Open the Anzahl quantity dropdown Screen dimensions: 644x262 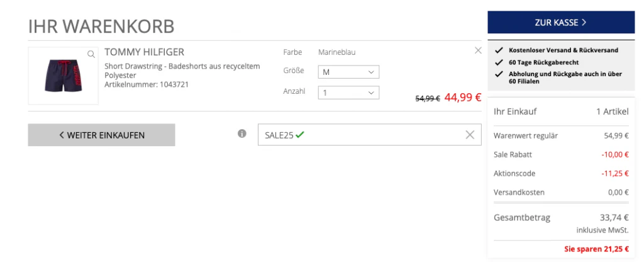click(x=348, y=93)
